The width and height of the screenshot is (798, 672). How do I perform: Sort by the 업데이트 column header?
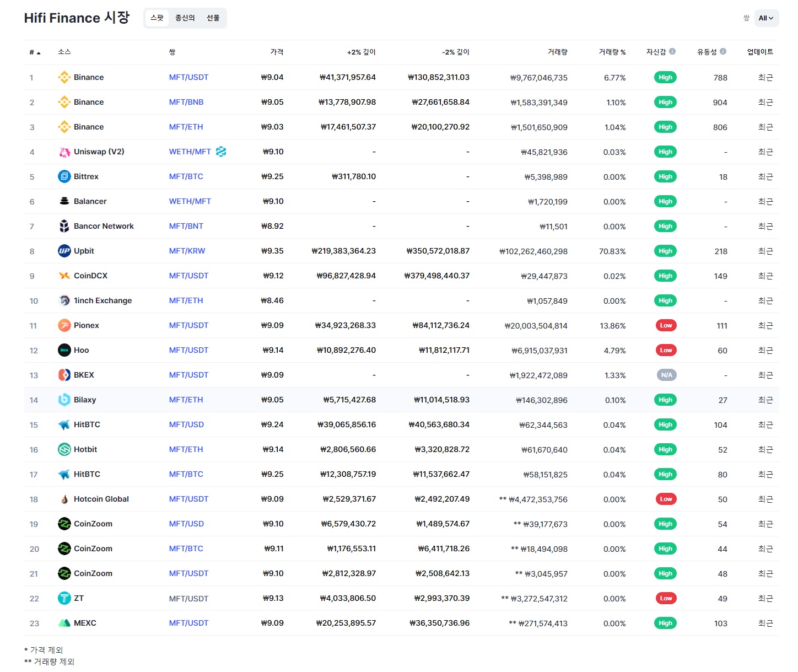pyautogui.click(x=760, y=52)
